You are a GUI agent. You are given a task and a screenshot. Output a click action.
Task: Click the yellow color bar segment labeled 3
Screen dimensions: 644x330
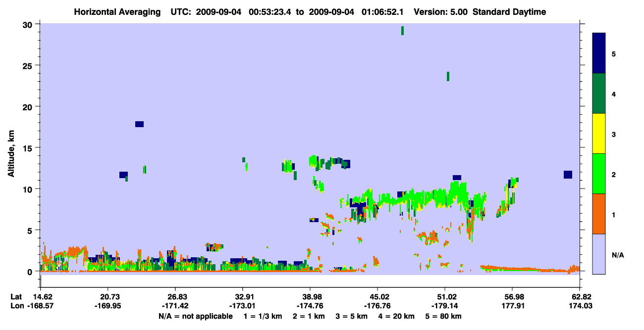[599, 134]
